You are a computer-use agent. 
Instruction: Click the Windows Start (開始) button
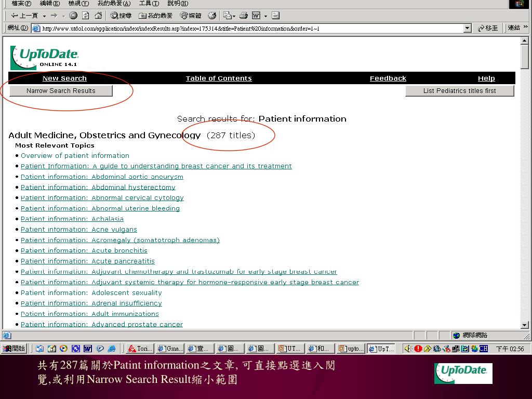tap(14, 349)
